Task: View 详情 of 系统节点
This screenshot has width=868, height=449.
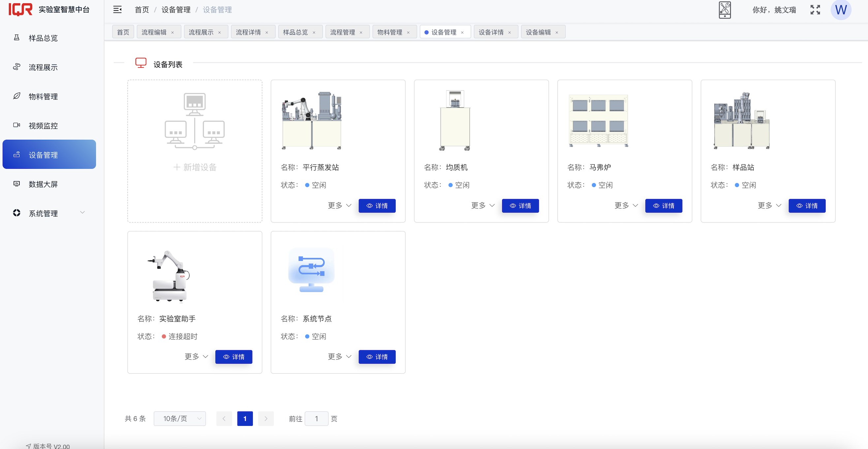Action: point(377,357)
